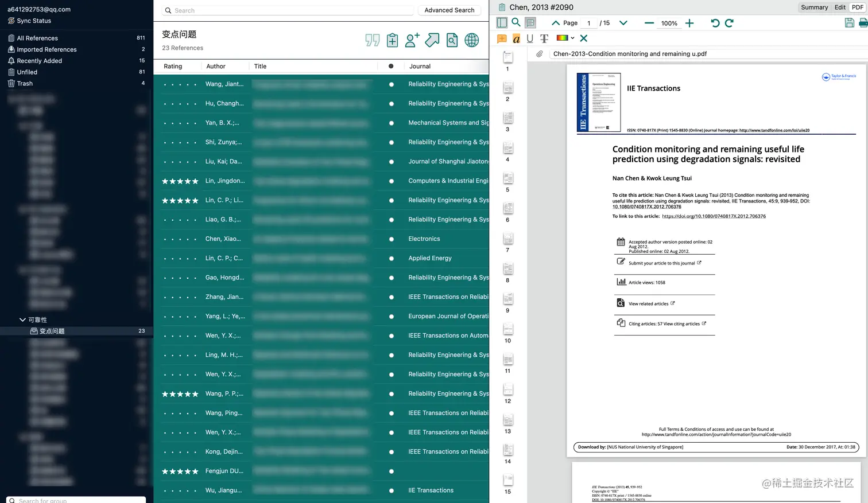This screenshot has height=503, width=868.
Task: Sort references by Rating column
Action: coord(173,67)
